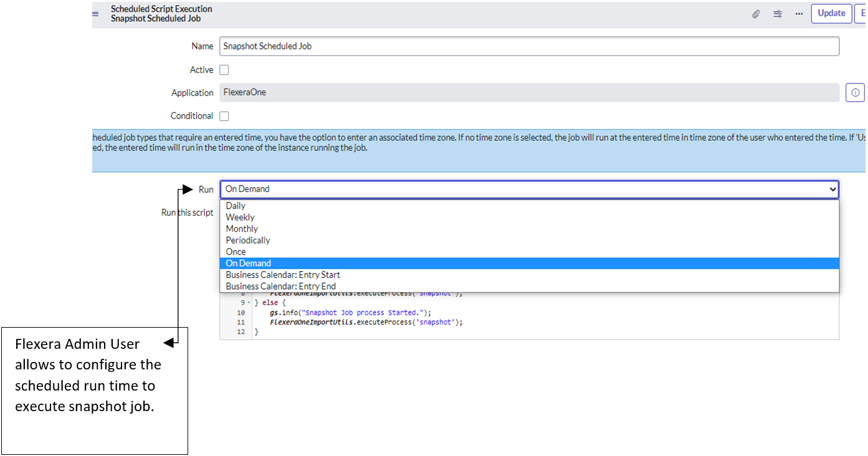868x456 pixels.
Task: Select Business Calendar: Entry Start
Action: click(x=283, y=275)
